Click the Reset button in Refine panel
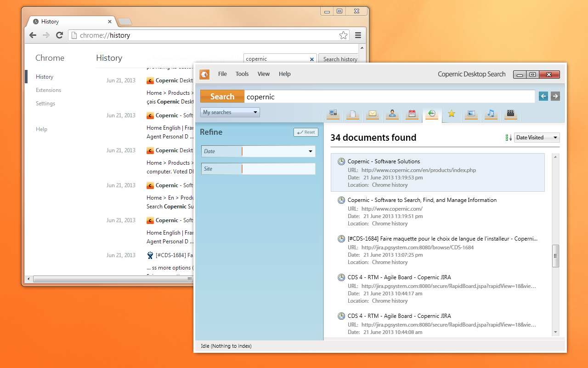This screenshot has width=588, height=368. [x=306, y=132]
